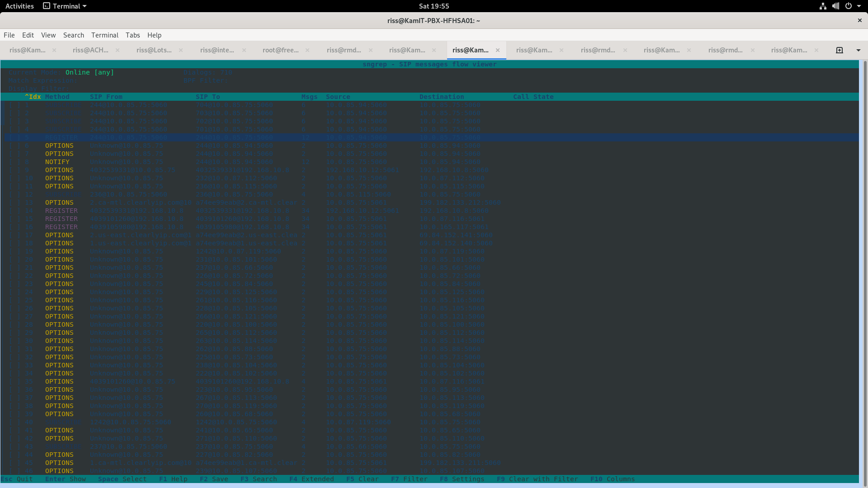This screenshot has height=488, width=868.
Task: Close the root@free... terminal tab
Action: [307, 50]
